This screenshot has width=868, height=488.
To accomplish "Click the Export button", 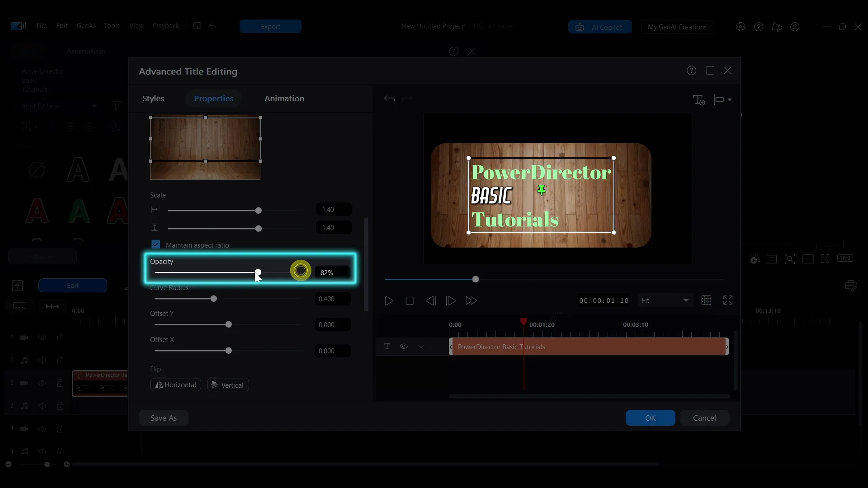I will pos(270,26).
